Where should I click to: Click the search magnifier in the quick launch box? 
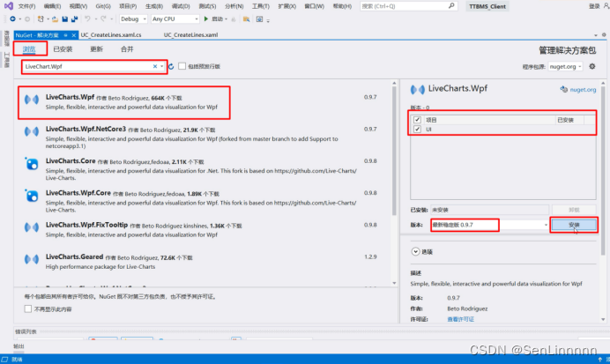coord(451,6)
